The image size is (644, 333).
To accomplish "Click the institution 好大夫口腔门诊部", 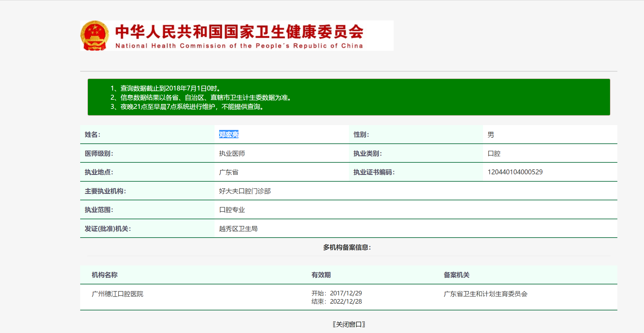I will click(x=245, y=191).
